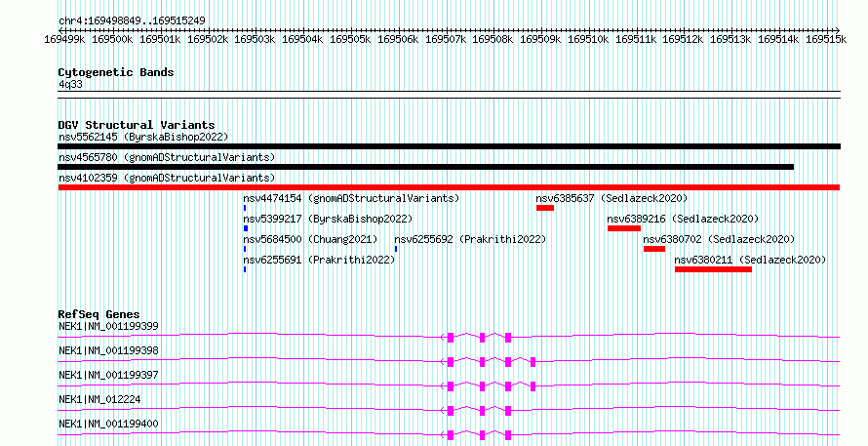The image size is (868, 446).
Task: Open variant label nsv4102359 (gnomADStructuralVariants)
Action: [x=167, y=178]
